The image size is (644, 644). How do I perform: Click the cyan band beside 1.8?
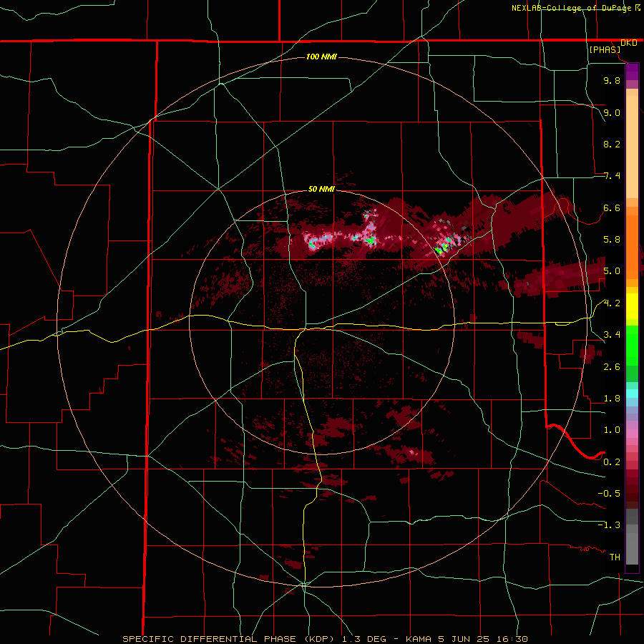(632, 394)
